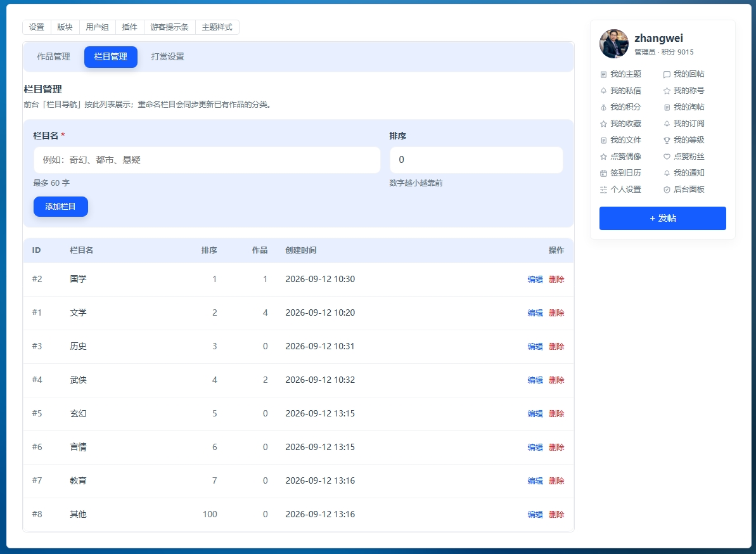
Task: Click the 个人设置 sliders icon
Action: pos(603,190)
